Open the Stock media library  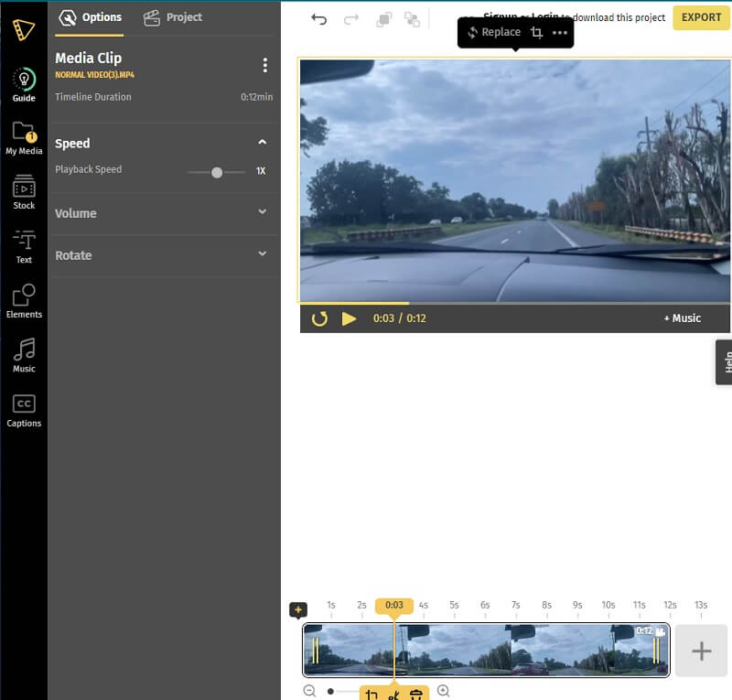coord(24,193)
